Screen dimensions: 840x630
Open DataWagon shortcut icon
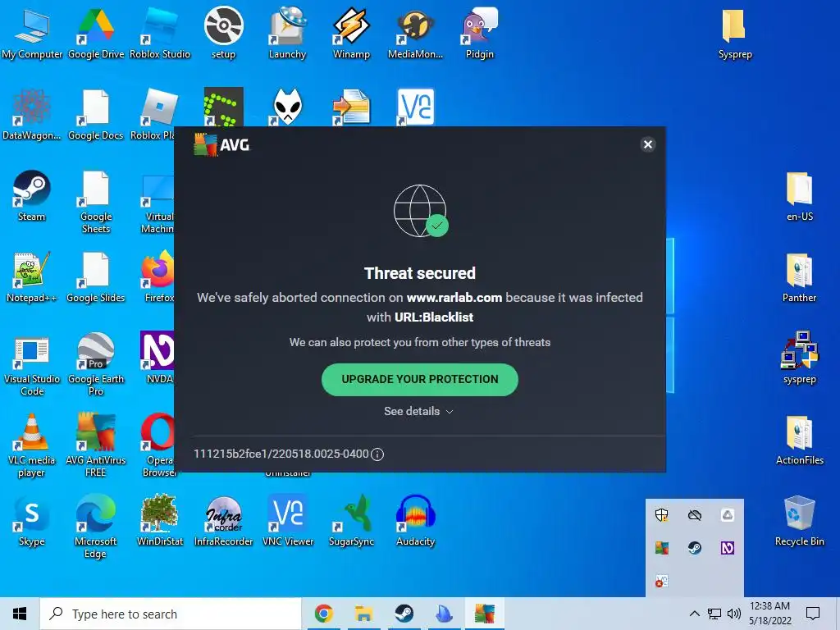32,115
